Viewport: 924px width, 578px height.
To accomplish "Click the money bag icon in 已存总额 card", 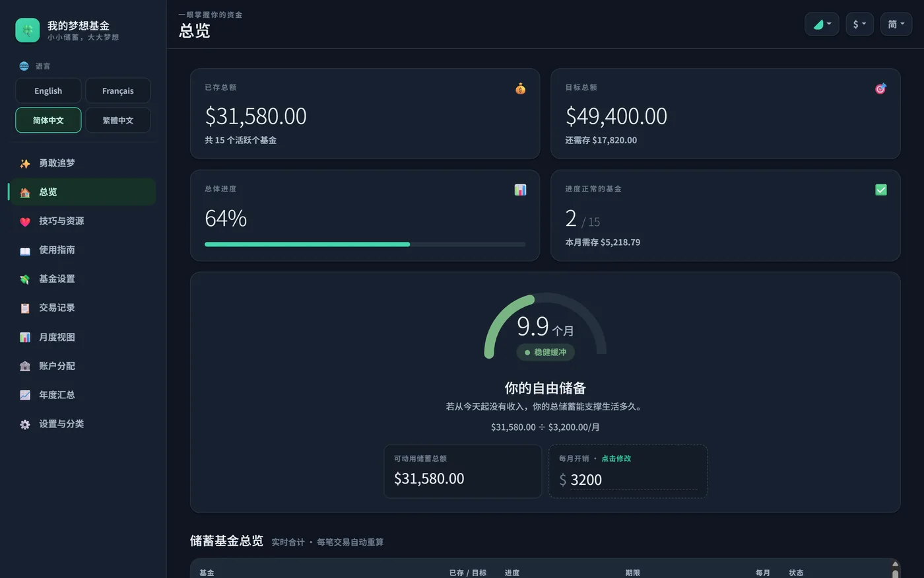I will pos(520,88).
